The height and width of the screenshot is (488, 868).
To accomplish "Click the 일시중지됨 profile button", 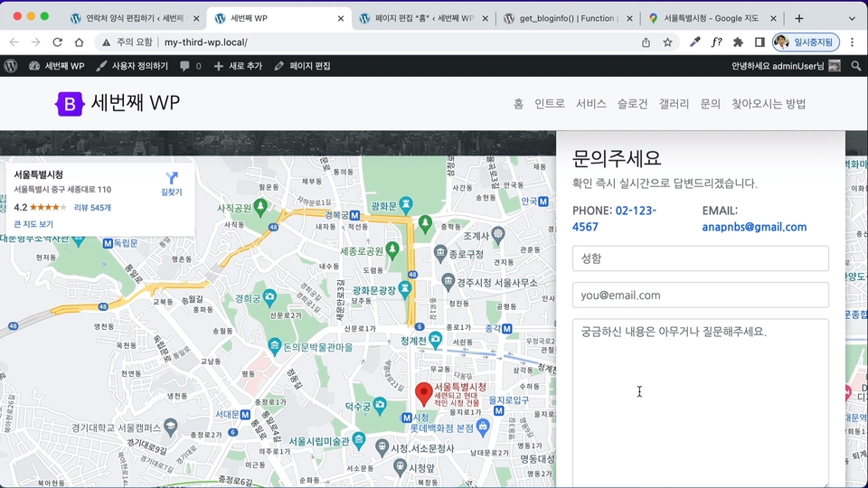I will click(806, 42).
